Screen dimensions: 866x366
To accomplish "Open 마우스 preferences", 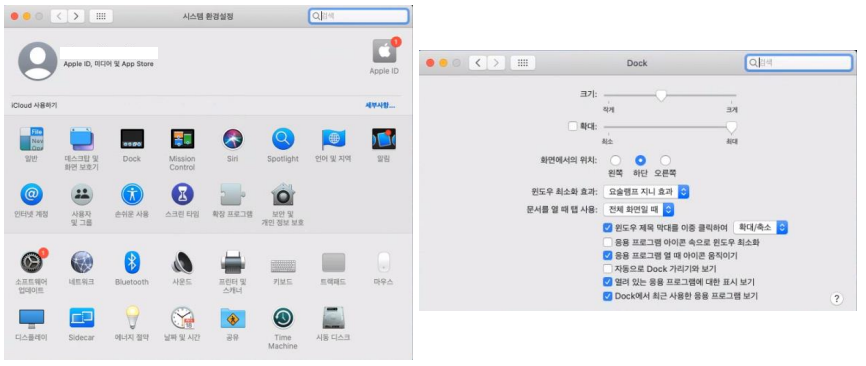I will 384,262.
